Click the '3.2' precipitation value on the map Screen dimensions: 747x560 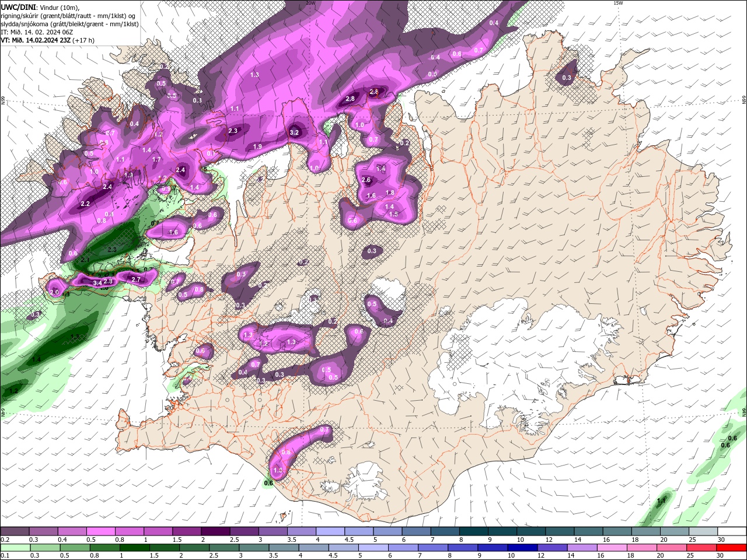tap(294, 132)
